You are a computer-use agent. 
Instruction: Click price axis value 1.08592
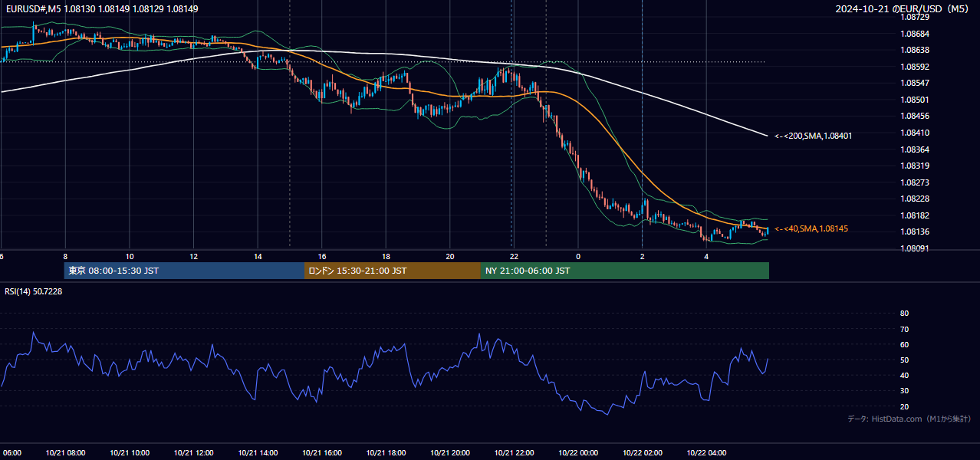(914, 67)
